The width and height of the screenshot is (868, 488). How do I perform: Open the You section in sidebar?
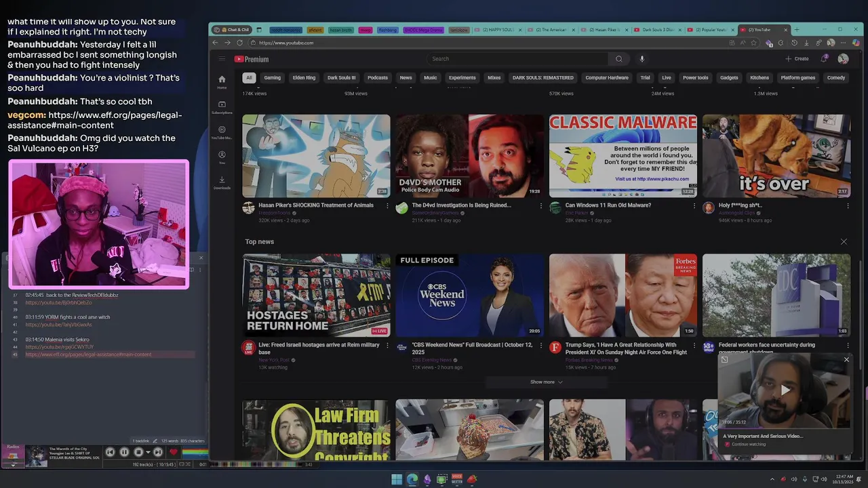[x=222, y=157]
